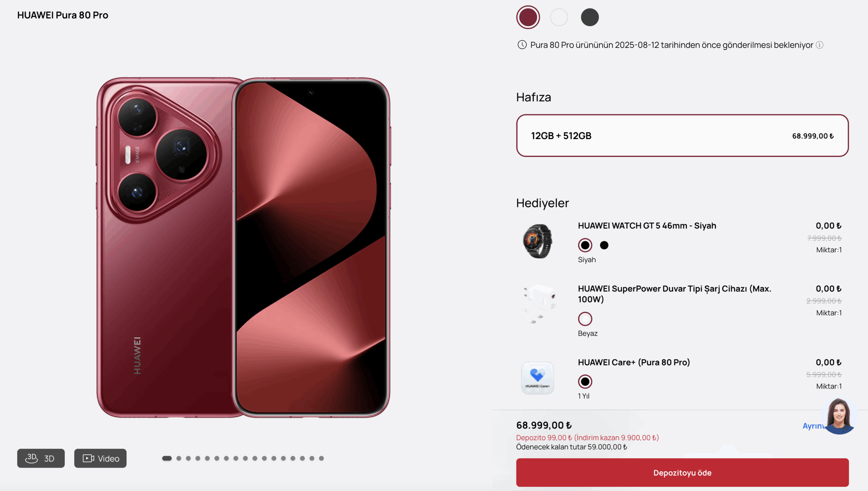Click the Depozitoyu öde button

[682, 473]
